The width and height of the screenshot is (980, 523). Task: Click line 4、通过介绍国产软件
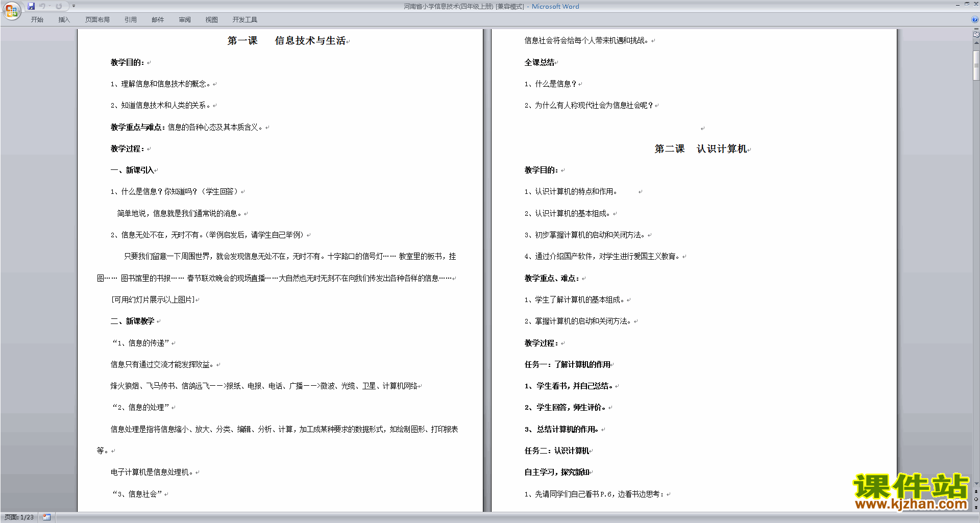[603, 257]
